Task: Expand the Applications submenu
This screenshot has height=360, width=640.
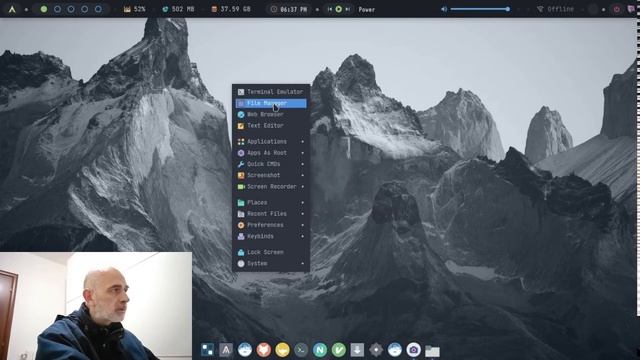Action: tap(271, 142)
